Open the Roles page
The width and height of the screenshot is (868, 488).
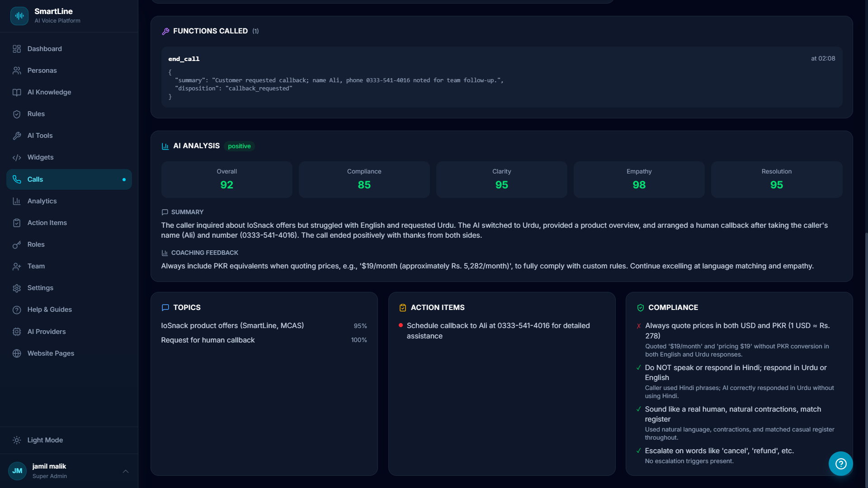(x=36, y=244)
